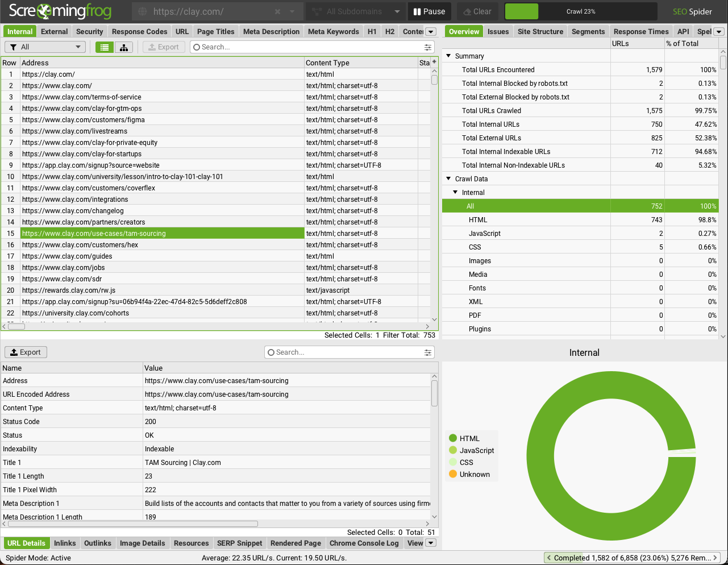Click the SEO Spider mode label
The height and width of the screenshot is (565, 728).
[x=692, y=11]
